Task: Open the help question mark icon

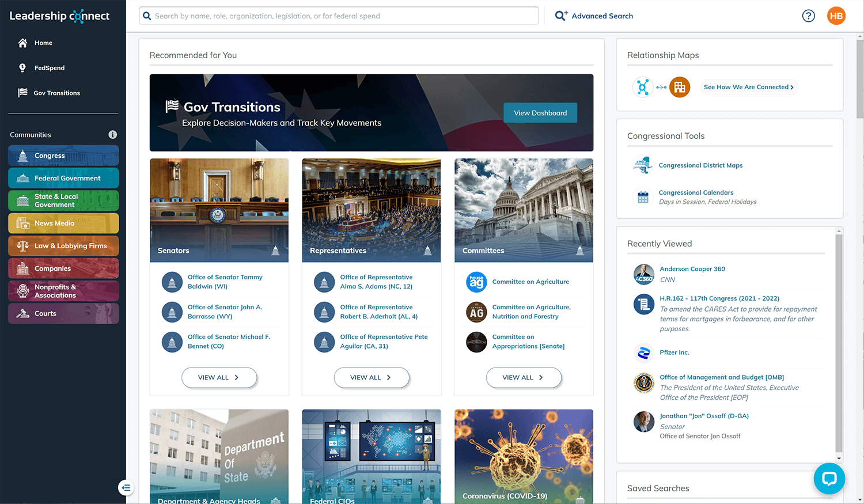Action: tap(809, 16)
